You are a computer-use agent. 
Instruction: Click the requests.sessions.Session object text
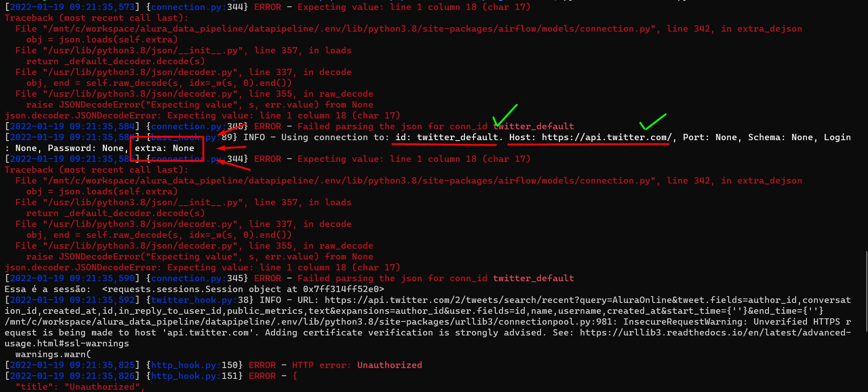pos(243,289)
